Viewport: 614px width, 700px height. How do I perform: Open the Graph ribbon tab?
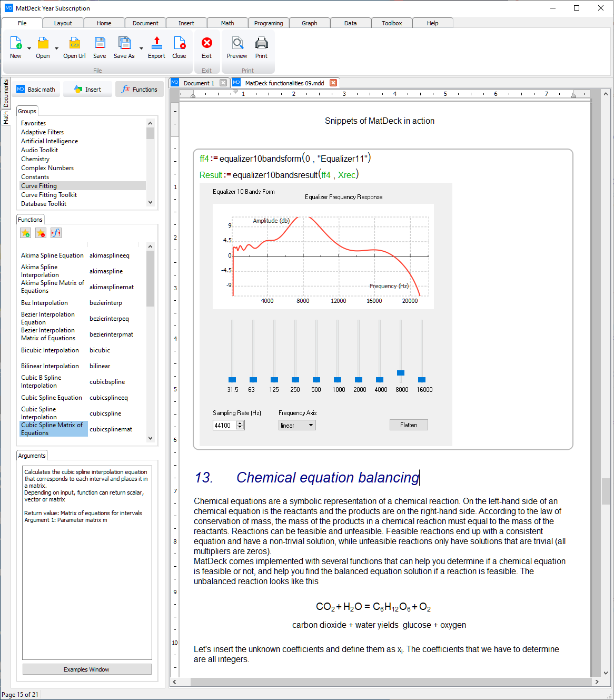pos(310,23)
